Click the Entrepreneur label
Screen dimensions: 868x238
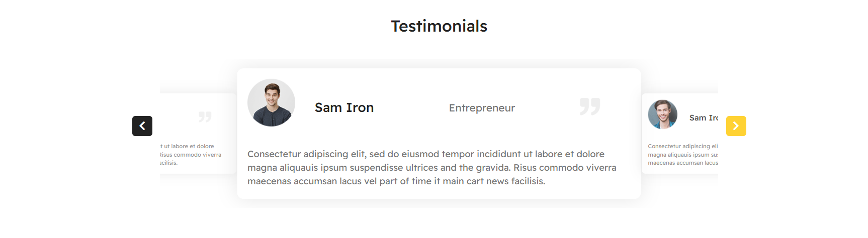pyautogui.click(x=482, y=108)
